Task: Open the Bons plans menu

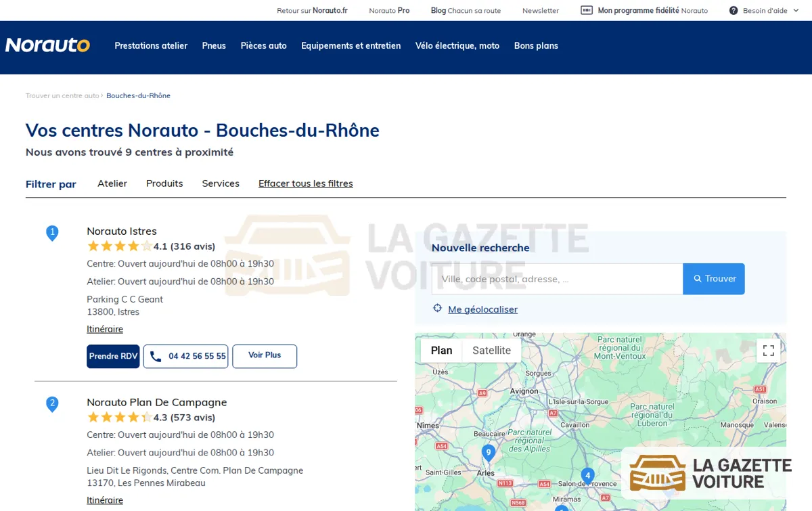Action: [x=536, y=46]
